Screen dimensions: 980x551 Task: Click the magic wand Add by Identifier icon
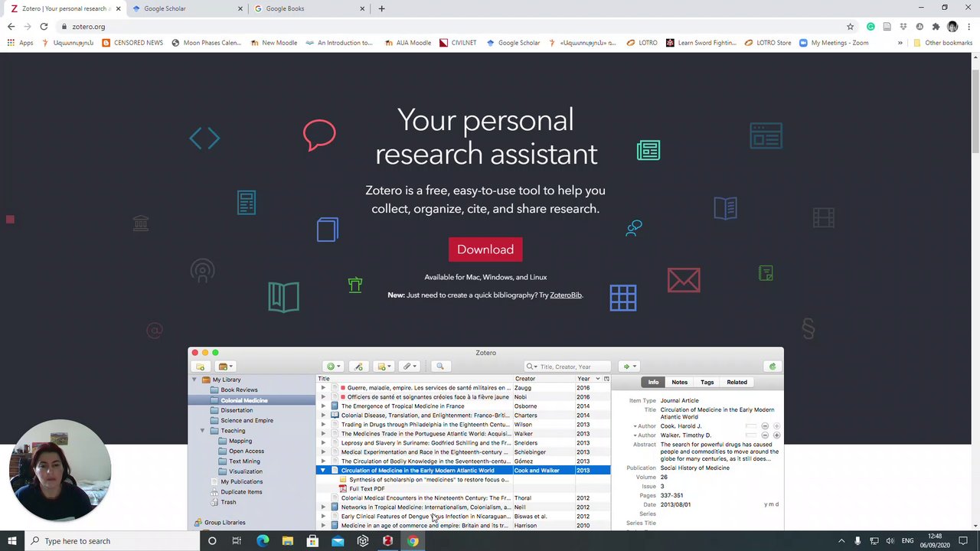tap(358, 367)
